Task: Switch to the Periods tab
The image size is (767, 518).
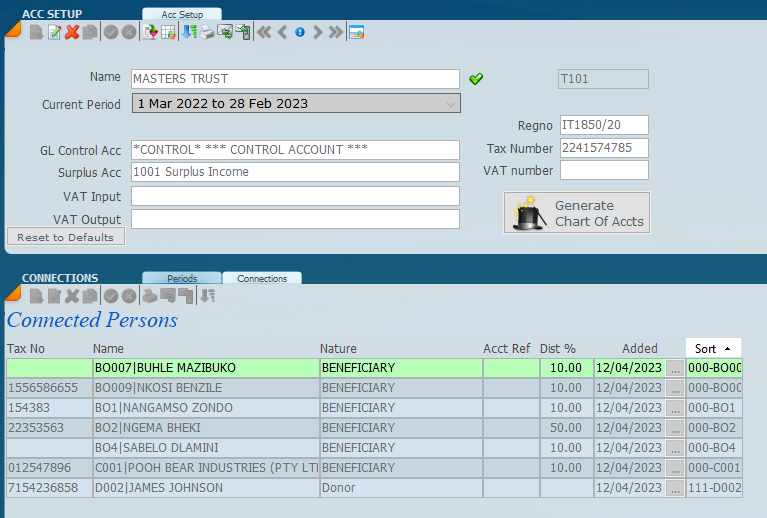Action: tap(181, 278)
